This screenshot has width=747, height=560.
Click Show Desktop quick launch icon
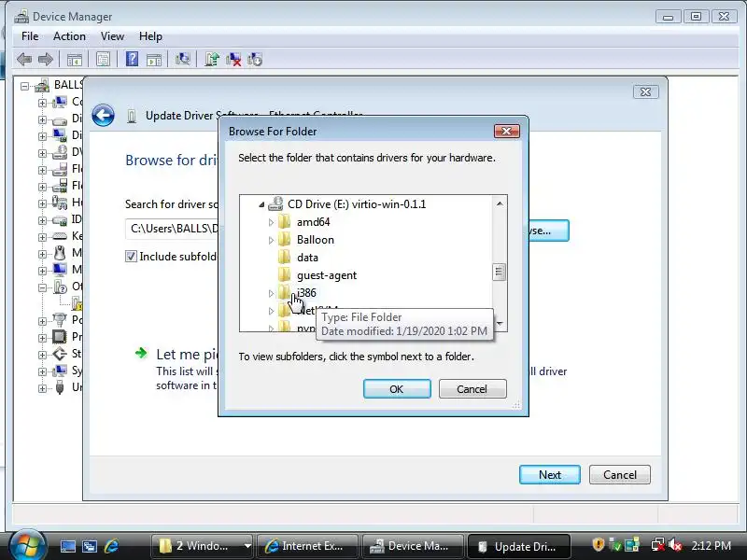coord(67,546)
